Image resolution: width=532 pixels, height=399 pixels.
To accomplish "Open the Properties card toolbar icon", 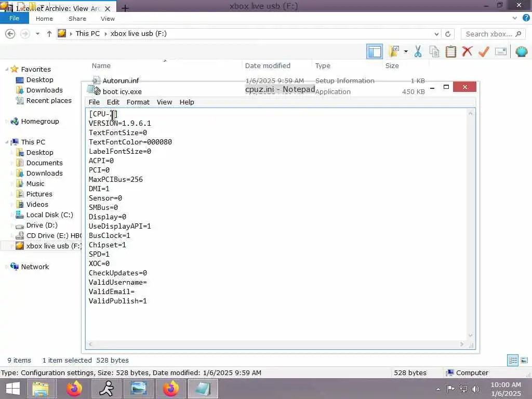I will 501,51.
